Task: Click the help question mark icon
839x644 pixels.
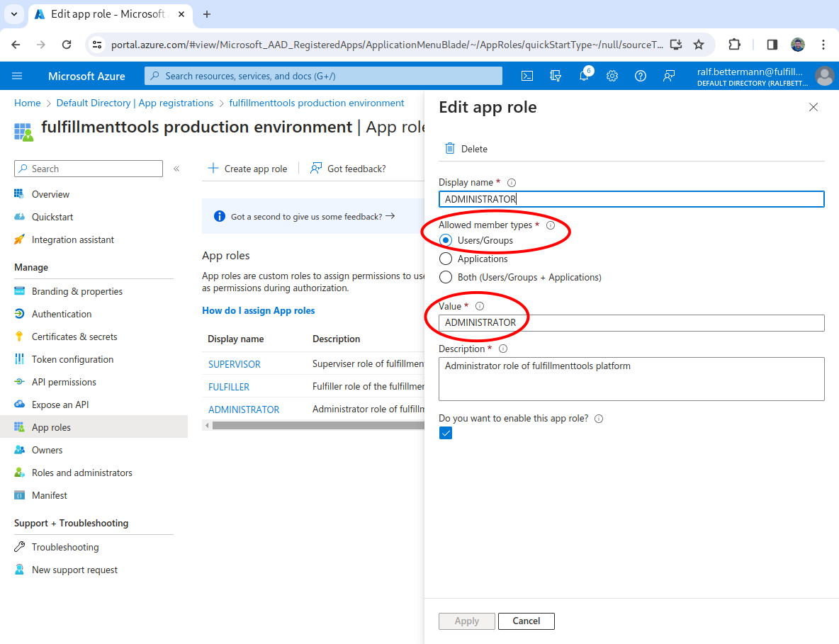Action: point(641,76)
